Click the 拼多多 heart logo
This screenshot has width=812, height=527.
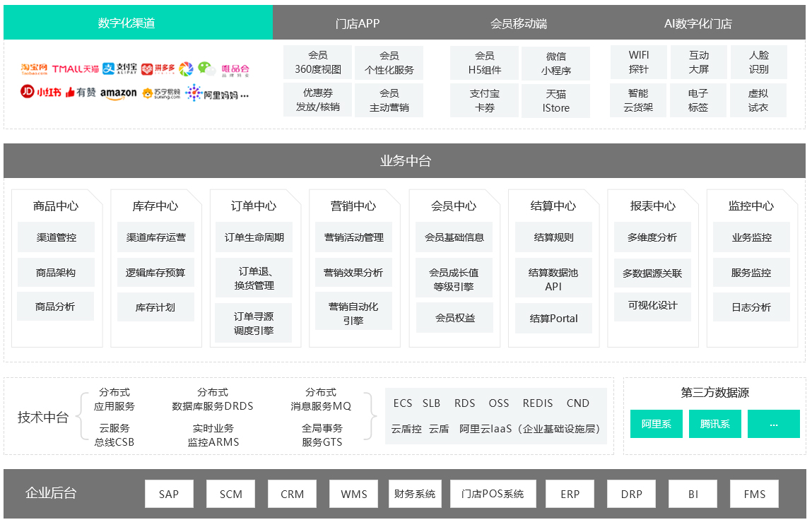tap(158, 69)
